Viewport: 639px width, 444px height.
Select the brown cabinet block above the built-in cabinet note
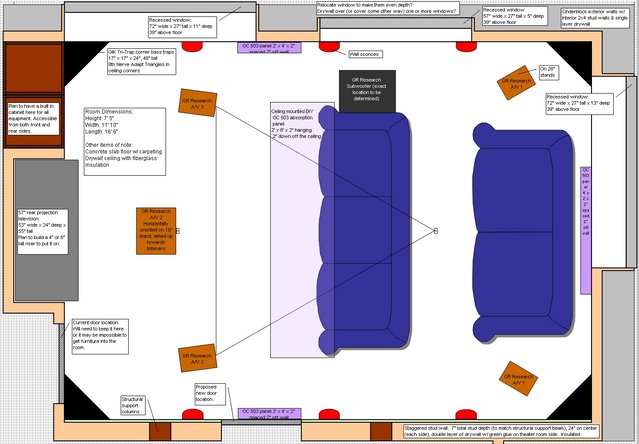click(33, 68)
